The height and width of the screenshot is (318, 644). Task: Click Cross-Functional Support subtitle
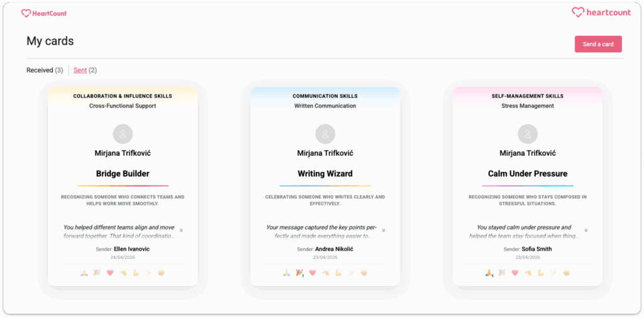[123, 106]
